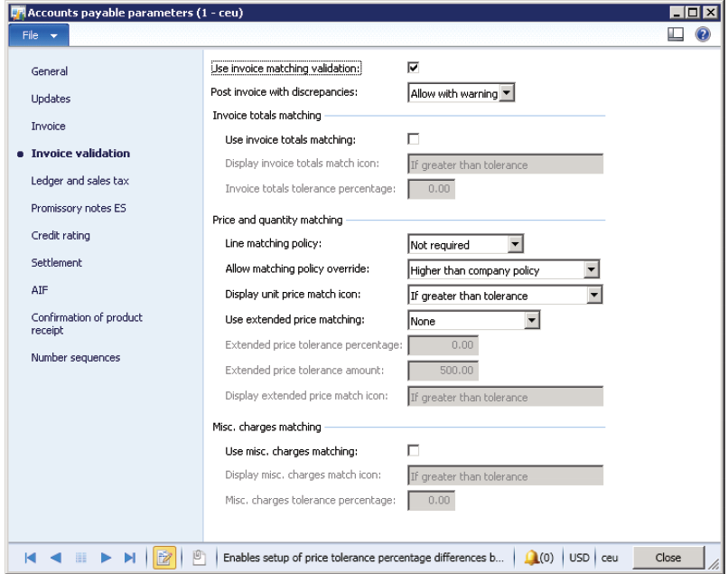Toggle the edit record icon
Image resolution: width=728 pixels, height=574 pixels.
pos(164,558)
